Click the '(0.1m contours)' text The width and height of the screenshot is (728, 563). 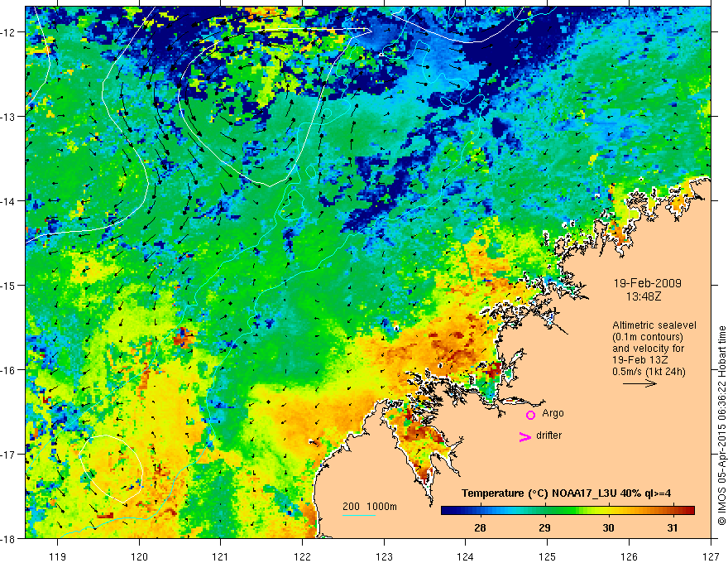(x=647, y=337)
